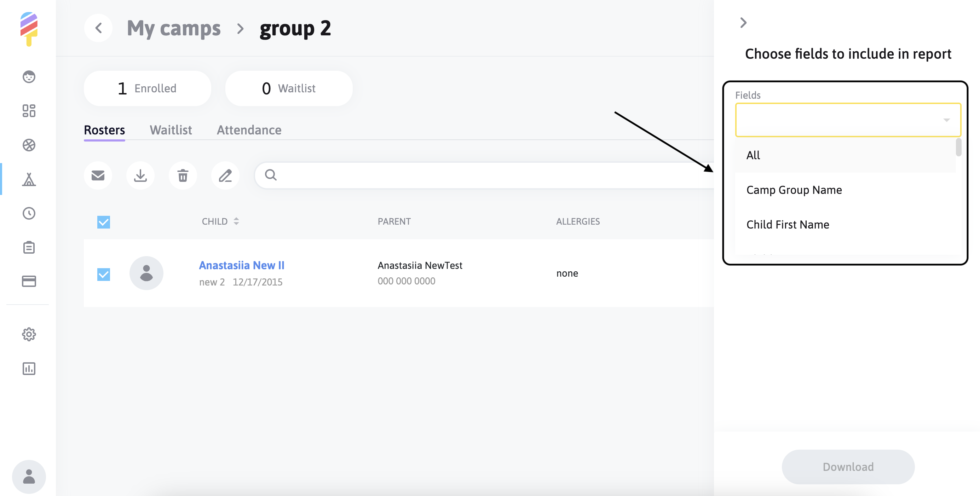980x496 pixels.
Task: Switch to the Waitlist tab
Action: tap(171, 130)
